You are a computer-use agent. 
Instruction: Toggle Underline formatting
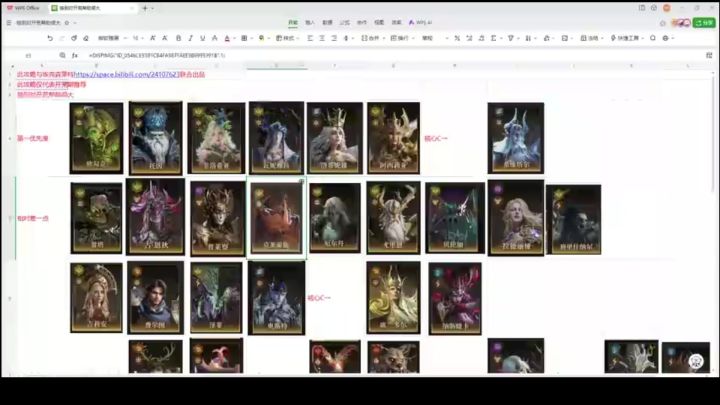pos(202,38)
